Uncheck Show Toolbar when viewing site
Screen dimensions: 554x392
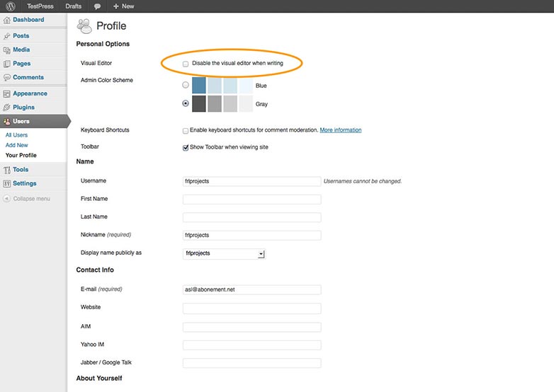(x=186, y=147)
